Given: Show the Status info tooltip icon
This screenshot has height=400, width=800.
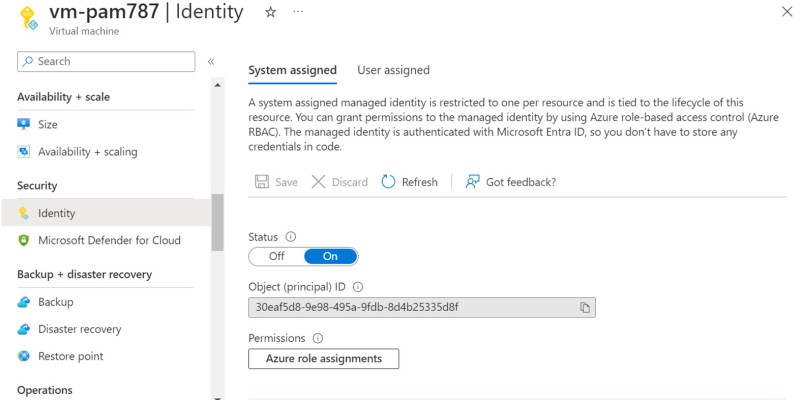Looking at the screenshot, I should tap(291, 237).
